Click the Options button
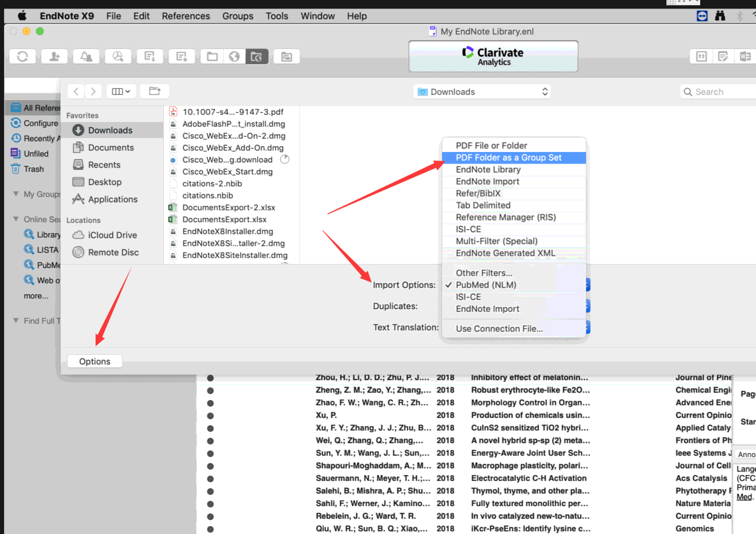756x534 pixels. 94,361
